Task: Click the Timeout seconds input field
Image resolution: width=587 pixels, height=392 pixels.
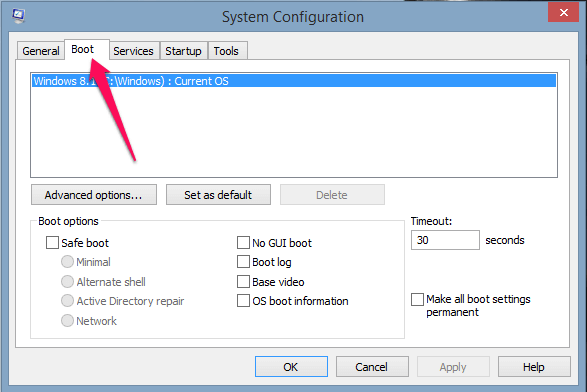Action: [x=445, y=240]
